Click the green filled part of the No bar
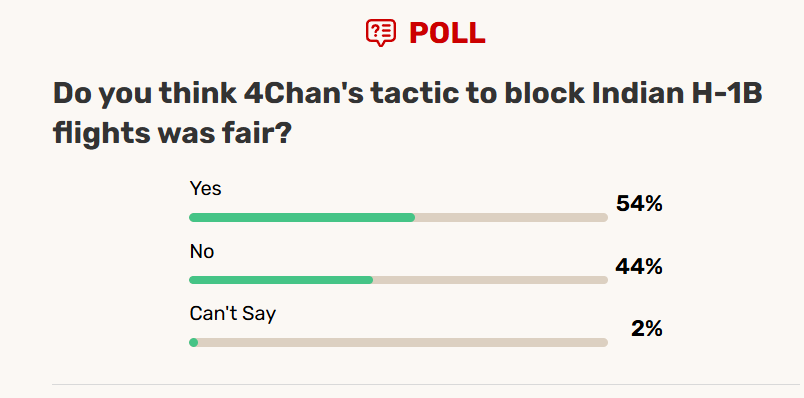The height and width of the screenshot is (398, 804). coord(281,280)
